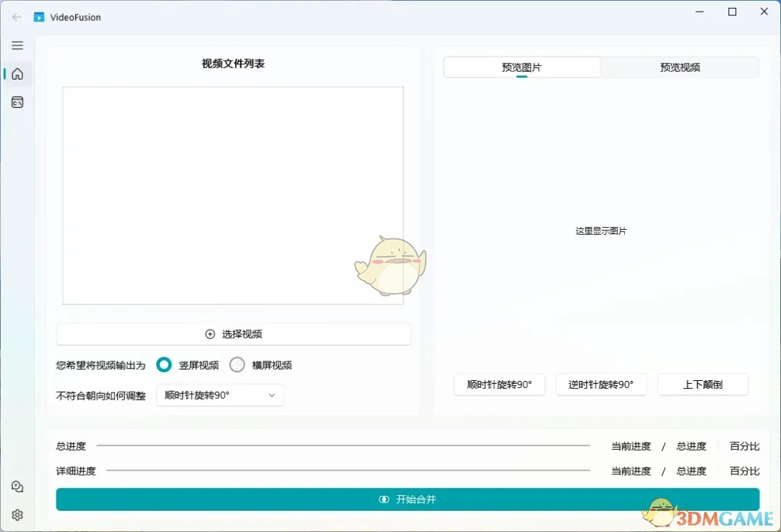Open the Home page in the sidebar
This screenshot has width=781, height=532.
point(17,74)
